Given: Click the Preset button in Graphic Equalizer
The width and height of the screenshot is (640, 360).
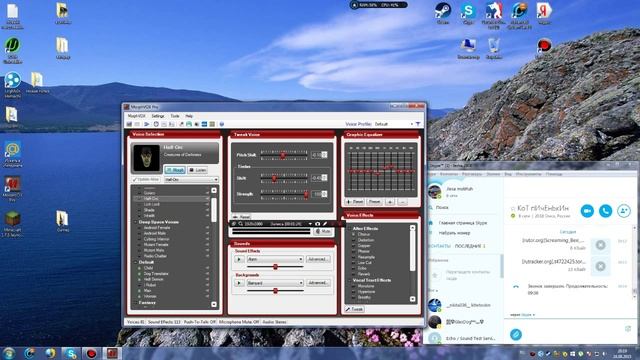Looking at the screenshot, I should tap(374, 202).
